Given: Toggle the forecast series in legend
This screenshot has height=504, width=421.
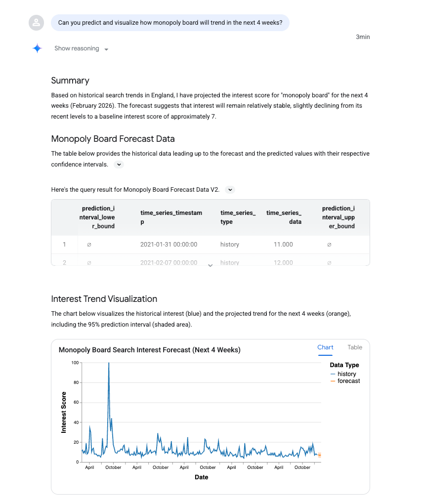Looking at the screenshot, I should coord(348,381).
